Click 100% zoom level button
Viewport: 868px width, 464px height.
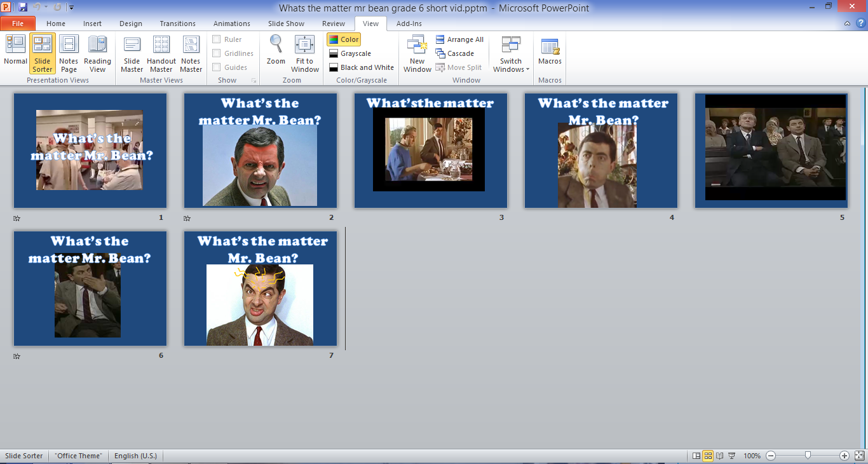point(752,456)
